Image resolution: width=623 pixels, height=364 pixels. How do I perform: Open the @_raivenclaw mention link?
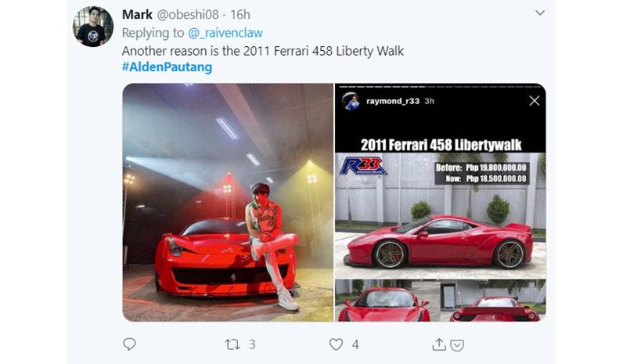point(225,33)
